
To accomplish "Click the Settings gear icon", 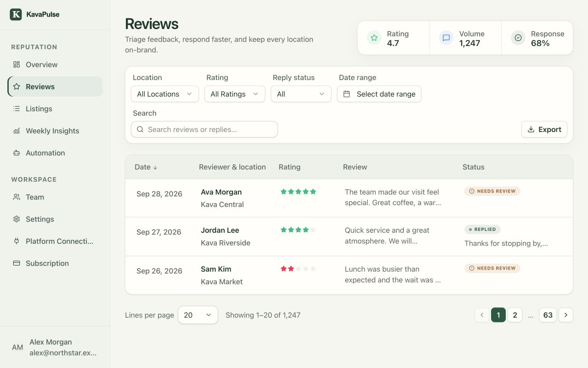I will coord(17,219).
